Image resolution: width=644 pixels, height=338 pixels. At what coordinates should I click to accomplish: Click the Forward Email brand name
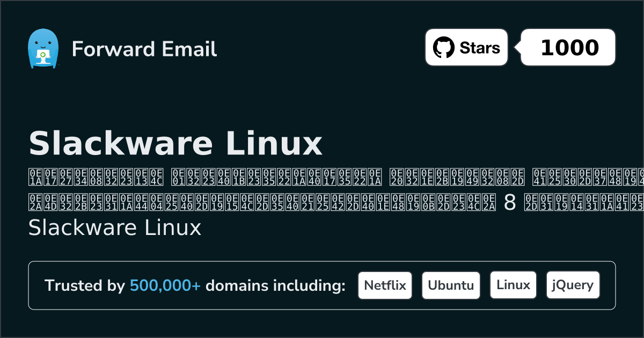(144, 49)
